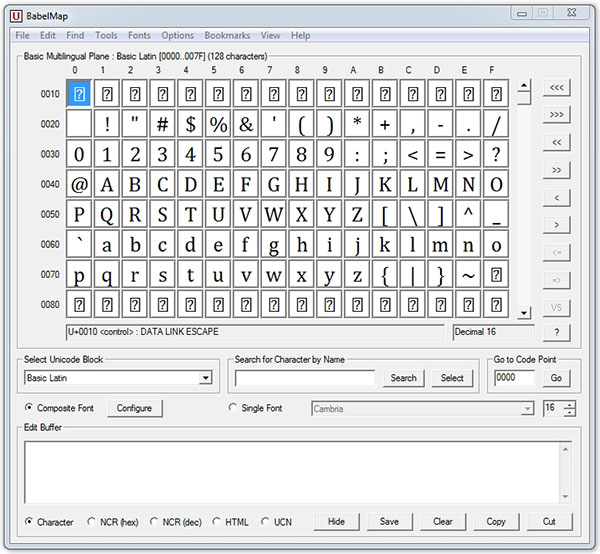The height and width of the screenshot is (554, 600).
Task: Click the >>> navigation button
Action: click(557, 115)
